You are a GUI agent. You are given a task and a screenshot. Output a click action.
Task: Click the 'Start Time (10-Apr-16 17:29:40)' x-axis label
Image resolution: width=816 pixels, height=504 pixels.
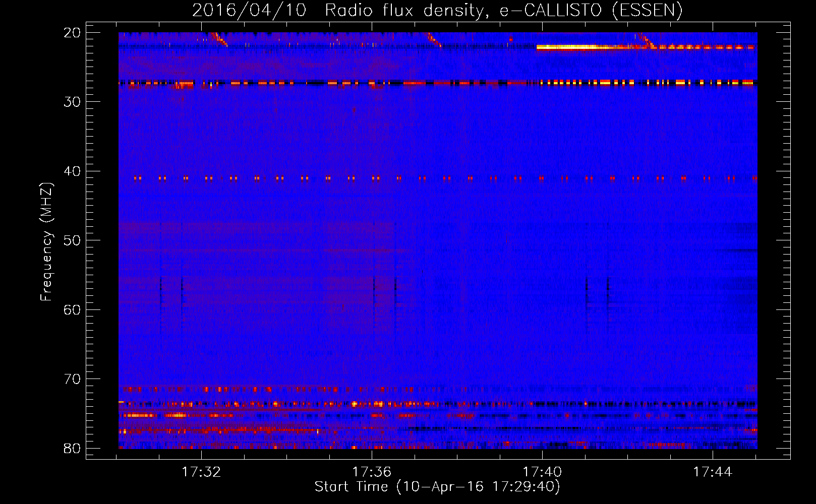pyautogui.click(x=437, y=487)
